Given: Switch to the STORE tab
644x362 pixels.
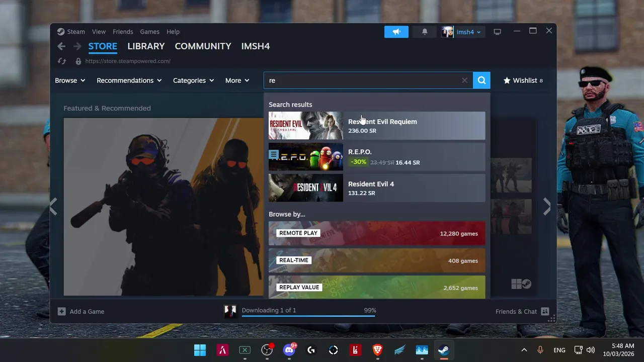Looking at the screenshot, I should (x=103, y=46).
